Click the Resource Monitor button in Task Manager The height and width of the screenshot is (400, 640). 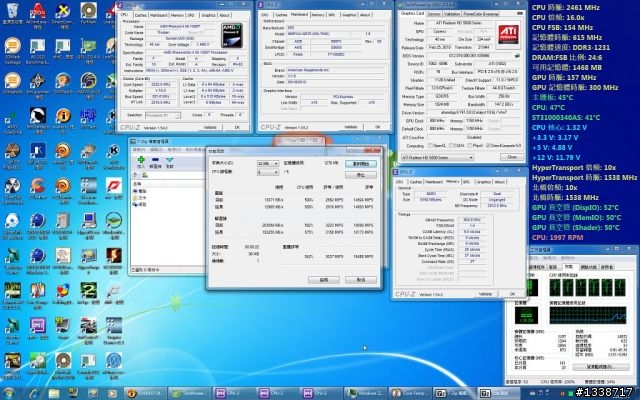[x=599, y=367]
